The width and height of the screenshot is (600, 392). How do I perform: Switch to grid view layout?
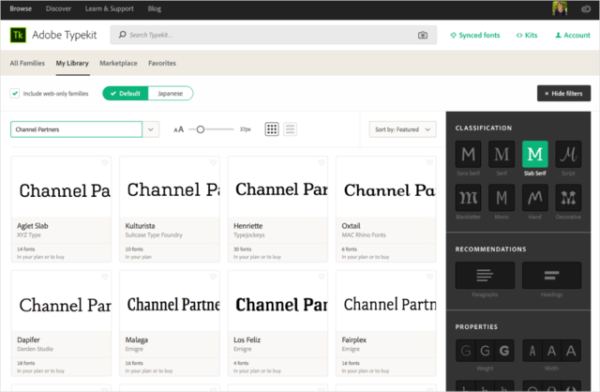(272, 129)
